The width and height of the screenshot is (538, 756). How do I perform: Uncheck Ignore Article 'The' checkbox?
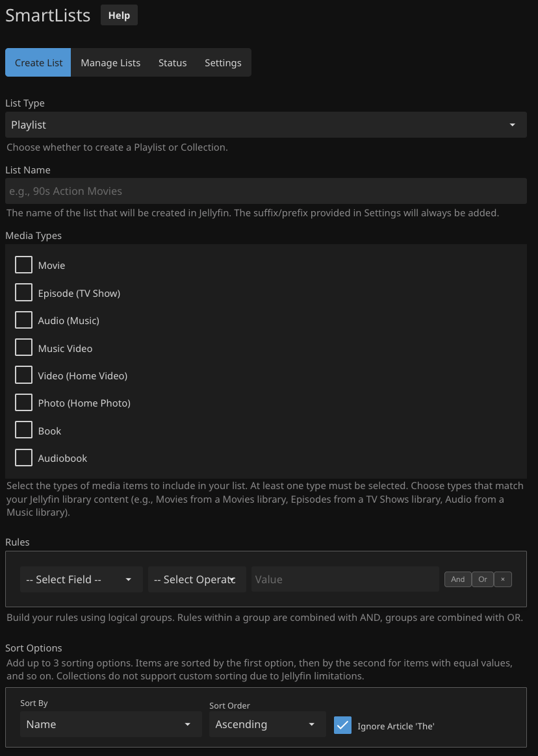coord(342,725)
